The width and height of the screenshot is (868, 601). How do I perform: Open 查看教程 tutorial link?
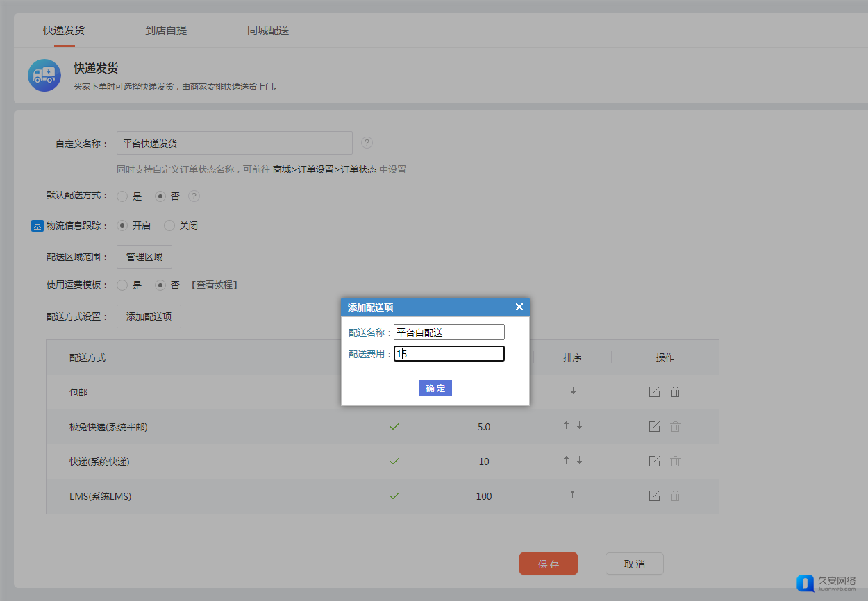[215, 285]
